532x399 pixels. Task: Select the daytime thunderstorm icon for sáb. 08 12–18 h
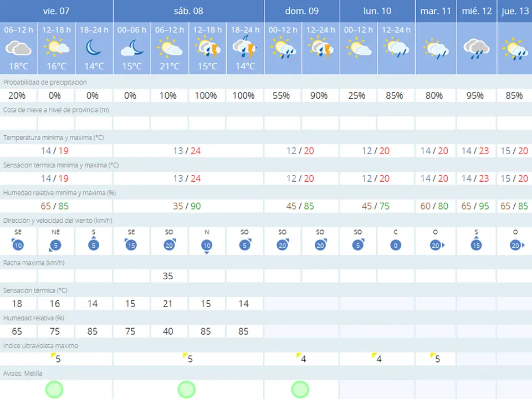point(208,48)
